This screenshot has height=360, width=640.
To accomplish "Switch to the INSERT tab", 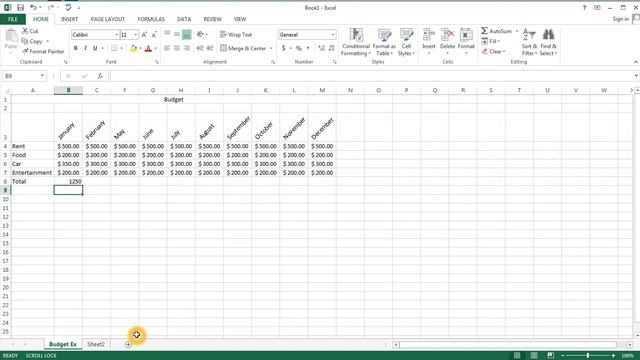I will pos(69,19).
